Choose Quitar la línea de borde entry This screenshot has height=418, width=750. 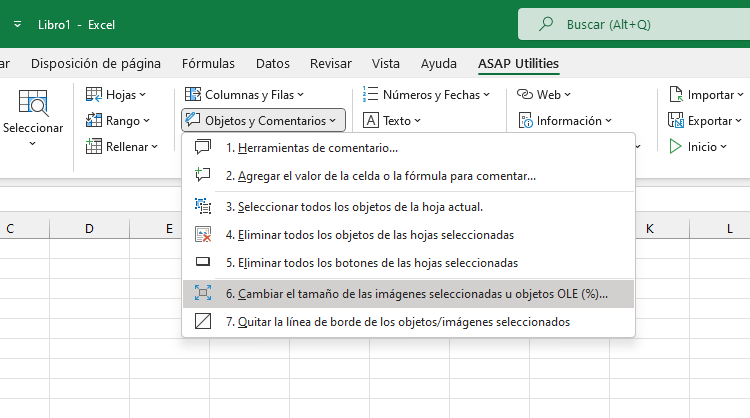click(408, 322)
